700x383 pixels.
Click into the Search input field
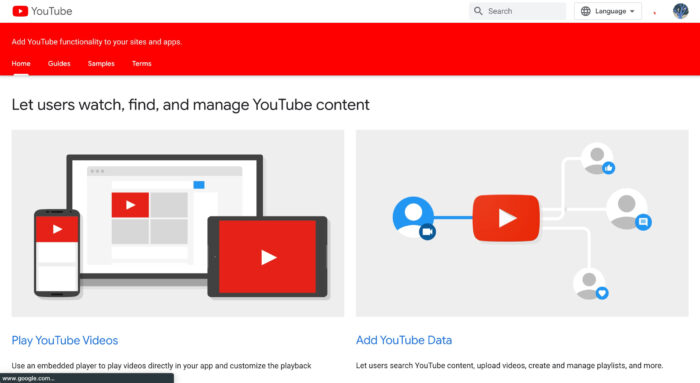[517, 11]
